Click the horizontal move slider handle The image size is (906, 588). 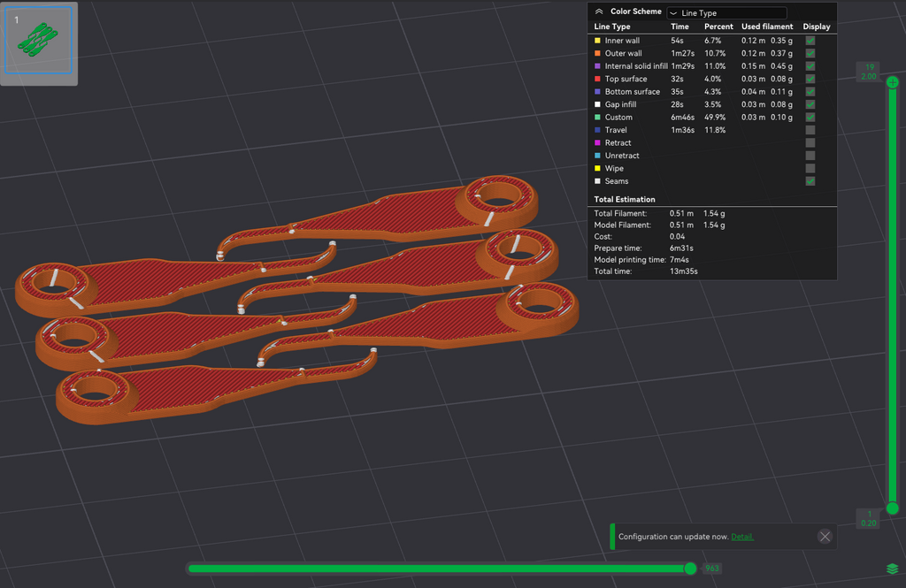(x=690, y=569)
